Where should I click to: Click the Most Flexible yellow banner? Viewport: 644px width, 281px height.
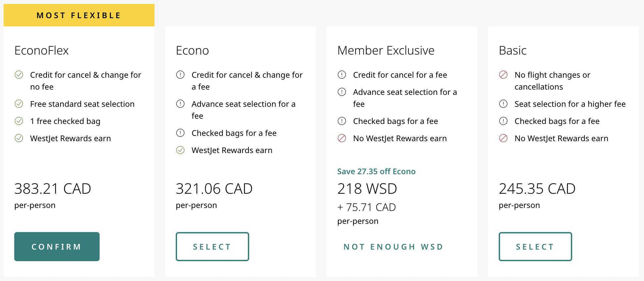pos(79,15)
